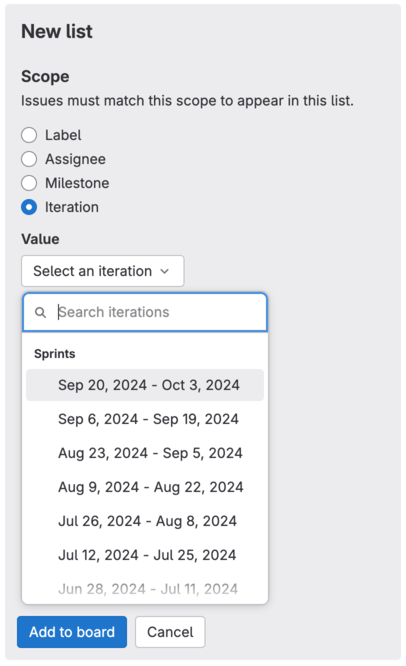406x666 pixels.
Task: Choose Aug 9, 2024 - Aug 22, 2024 iteration
Action: click(145, 487)
